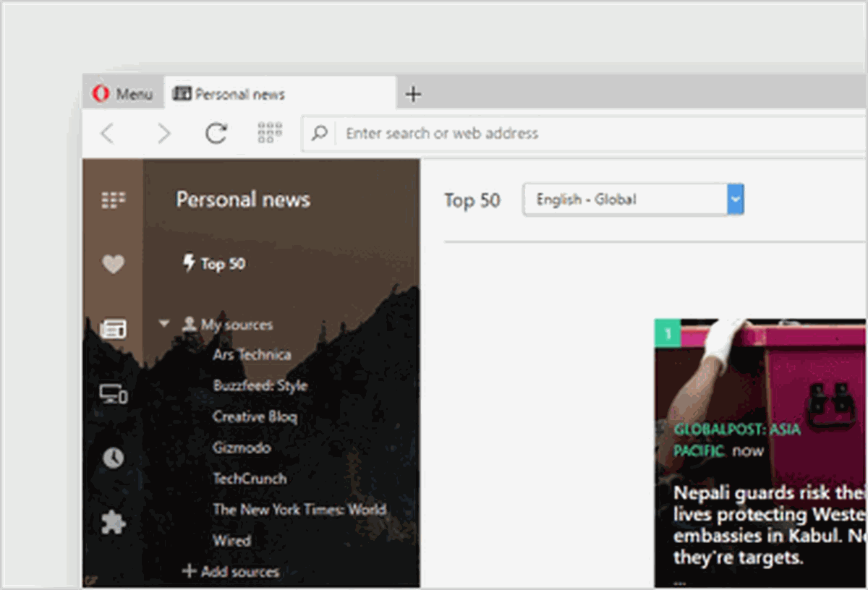The image size is (868, 590).
Task: Switch to the Personal news tab
Action: point(281,94)
